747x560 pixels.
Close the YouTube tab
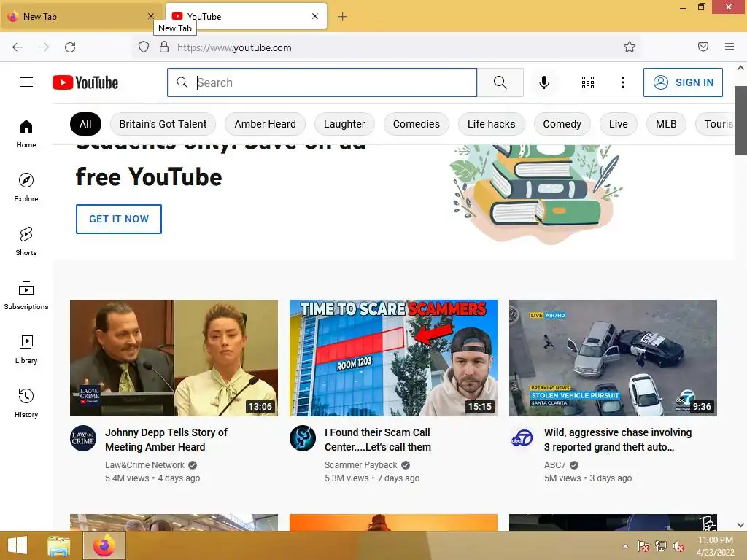coord(315,16)
